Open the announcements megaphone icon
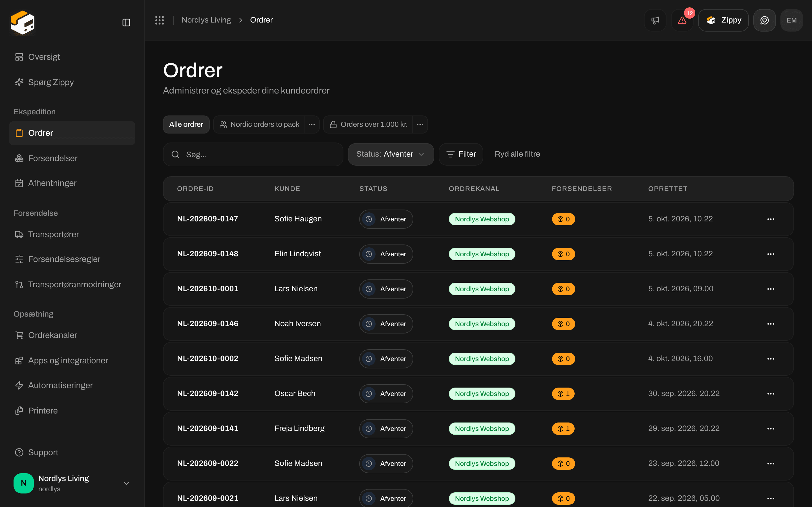 [x=655, y=20]
